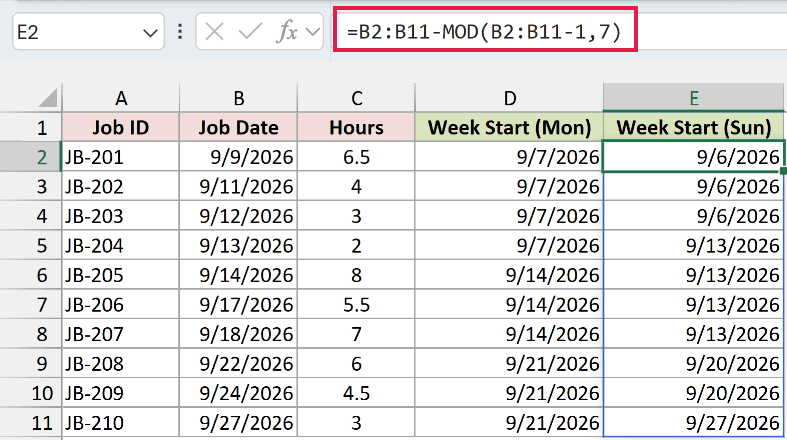Expand the dropdown next to fx
This screenshot has height=440, width=787.
click(x=313, y=32)
